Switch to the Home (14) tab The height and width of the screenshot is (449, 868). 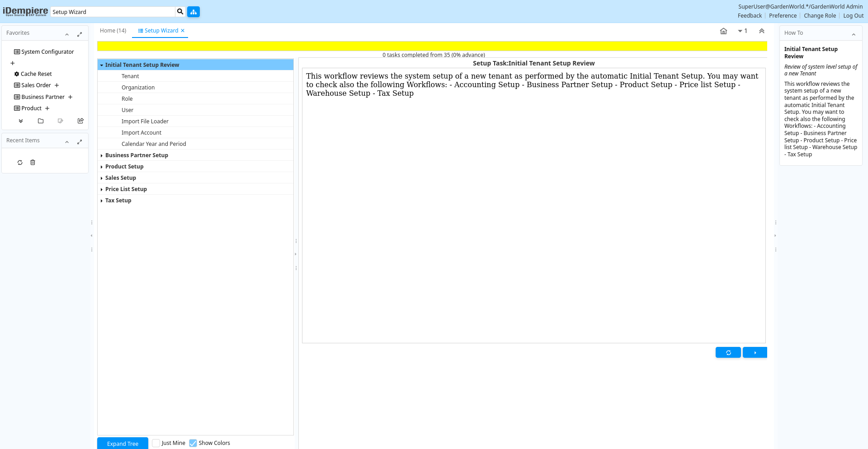point(113,31)
